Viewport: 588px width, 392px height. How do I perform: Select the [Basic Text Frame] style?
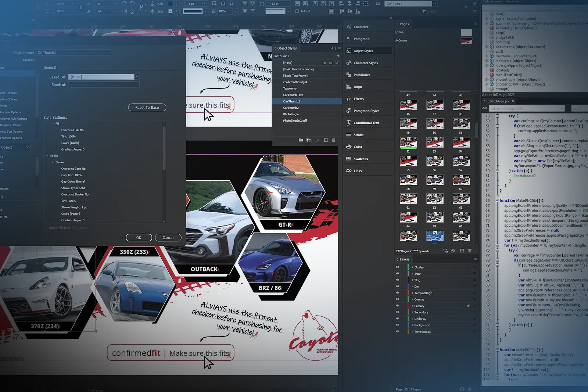(x=307, y=76)
